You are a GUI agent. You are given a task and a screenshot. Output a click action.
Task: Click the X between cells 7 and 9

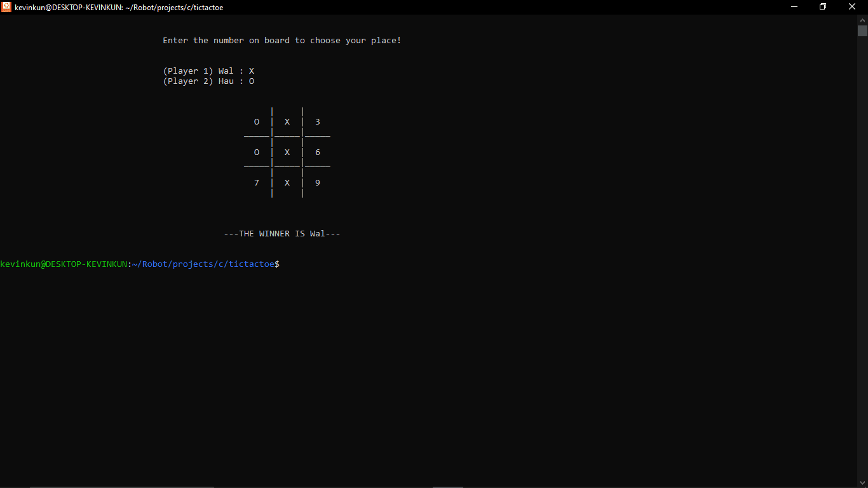click(287, 183)
